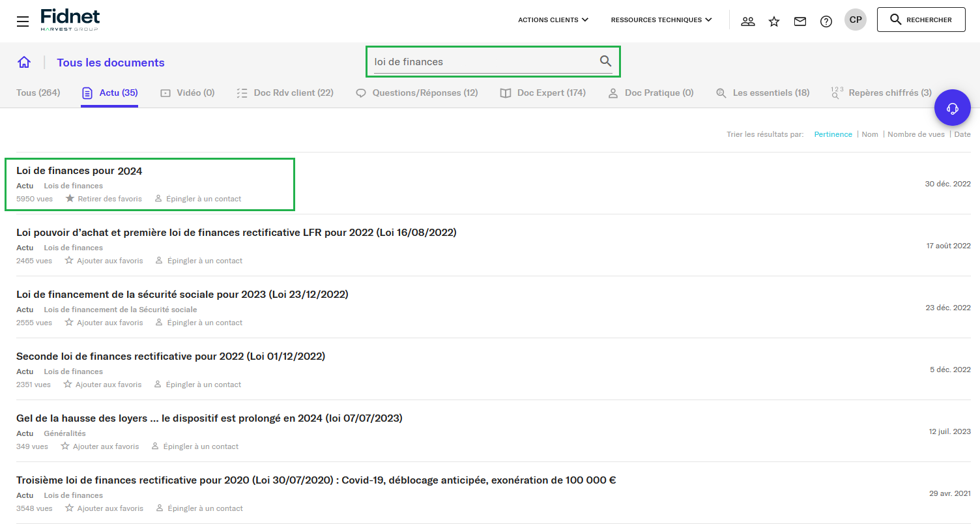This screenshot has height=524, width=980.
Task: Add Seconde loi de finances rectificative to favorites
Action: pyautogui.click(x=102, y=385)
